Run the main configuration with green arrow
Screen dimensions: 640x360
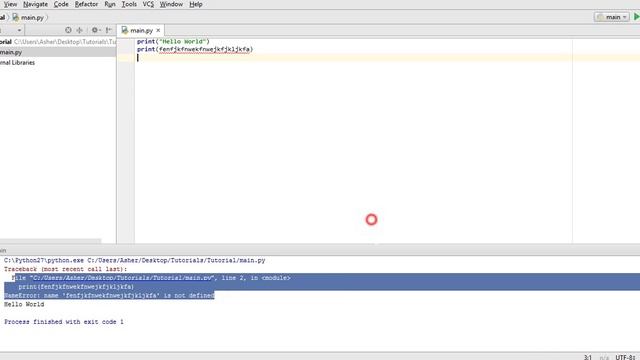click(636, 17)
